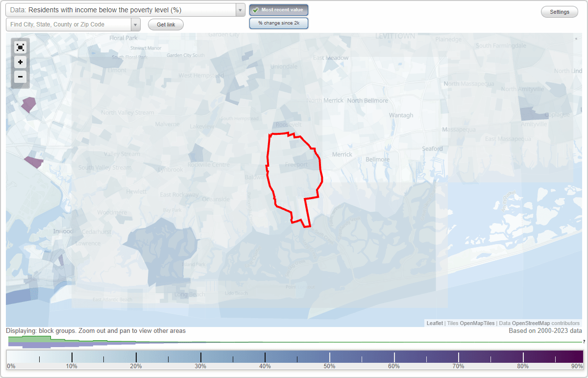Click the OpenMapTiles tiles link

click(x=477, y=323)
